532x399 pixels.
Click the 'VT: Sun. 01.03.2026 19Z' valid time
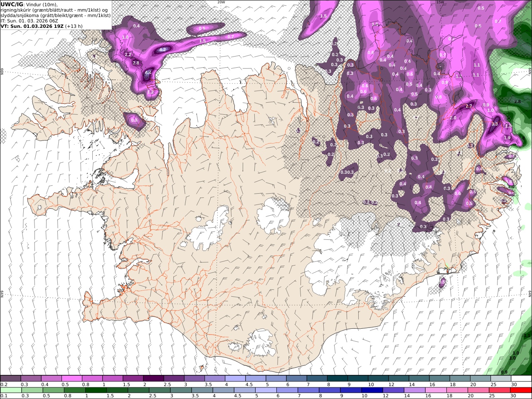(x=32, y=26)
